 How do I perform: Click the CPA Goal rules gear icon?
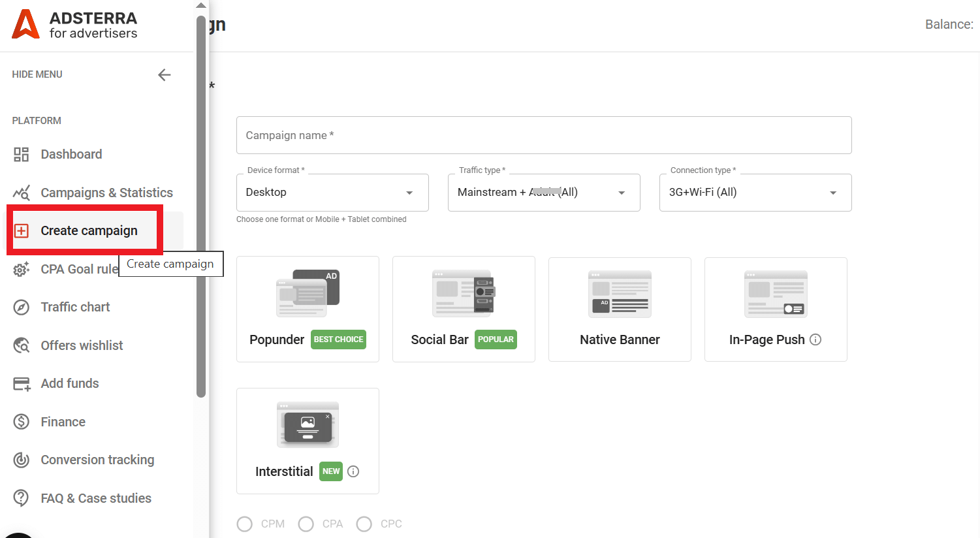click(x=22, y=269)
